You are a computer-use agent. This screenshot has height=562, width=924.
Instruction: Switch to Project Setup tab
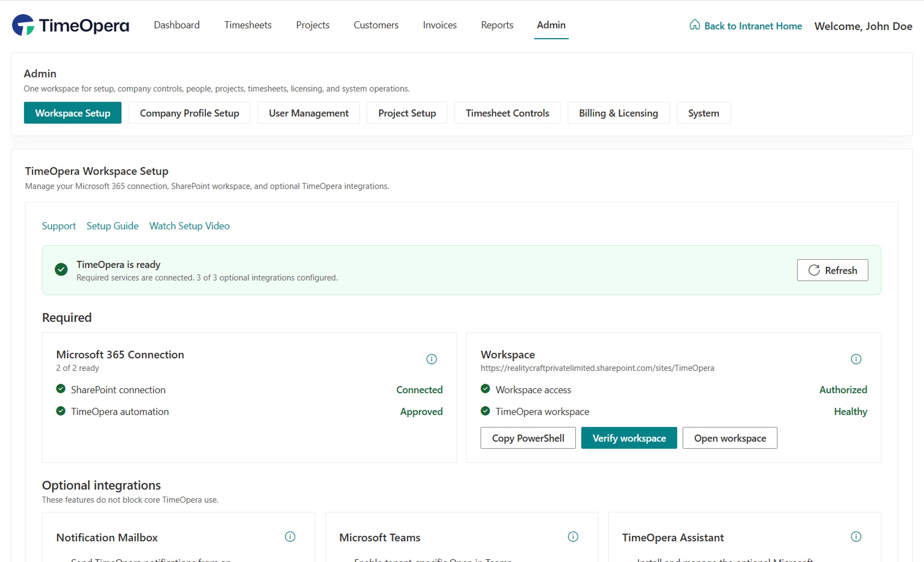[407, 113]
